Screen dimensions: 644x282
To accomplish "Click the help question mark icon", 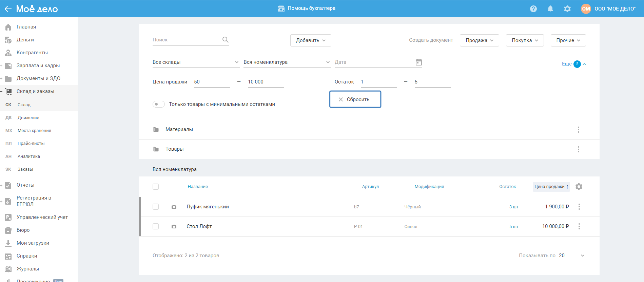I will point(533,9).
